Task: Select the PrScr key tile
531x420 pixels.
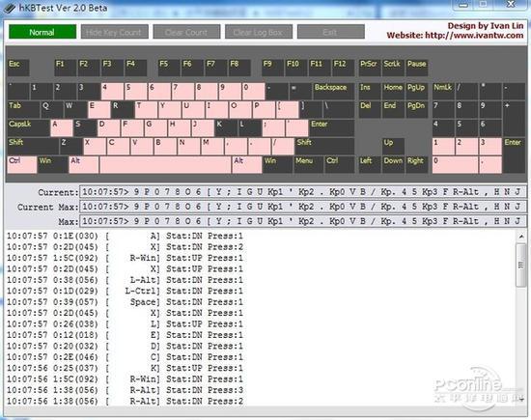Action: [370, 68]
